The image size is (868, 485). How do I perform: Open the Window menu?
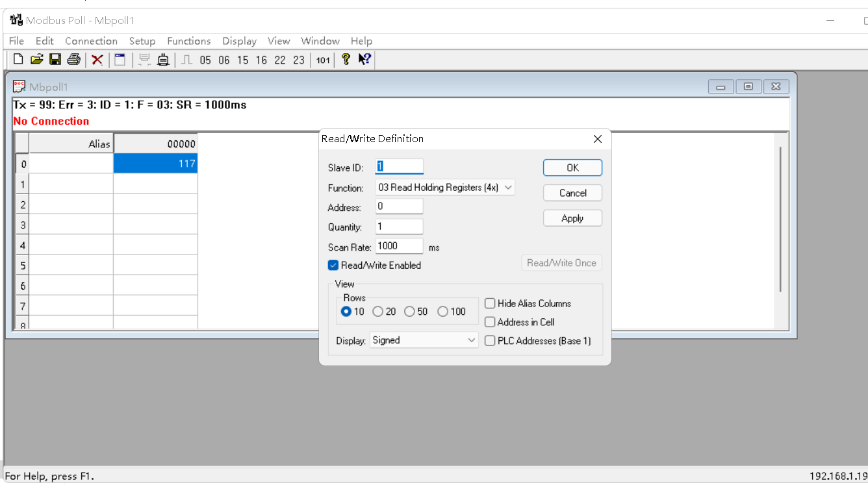tap(320, 41)
